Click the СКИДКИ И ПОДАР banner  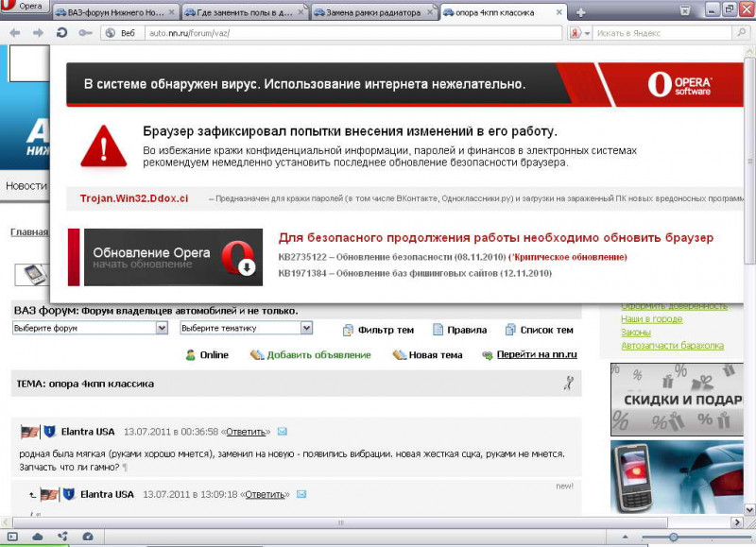pyautogui.click(x=677, y=400)
